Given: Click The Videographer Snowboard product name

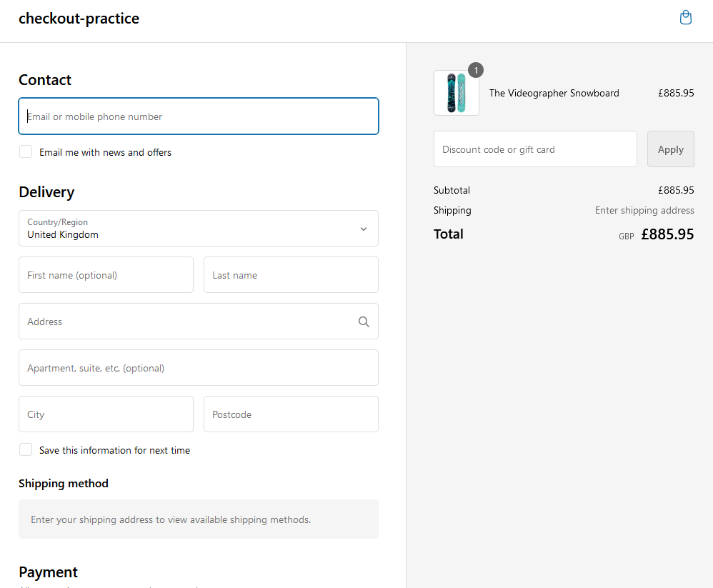Looking at the screenshot, I should (x=554, y=93).
